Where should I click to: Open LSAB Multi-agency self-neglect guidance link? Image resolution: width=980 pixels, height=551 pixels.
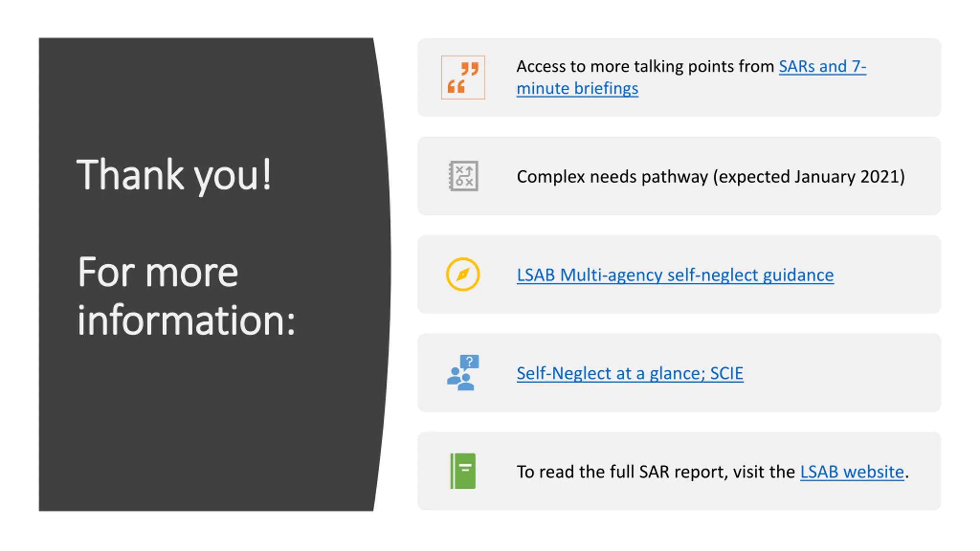[675, 275]
